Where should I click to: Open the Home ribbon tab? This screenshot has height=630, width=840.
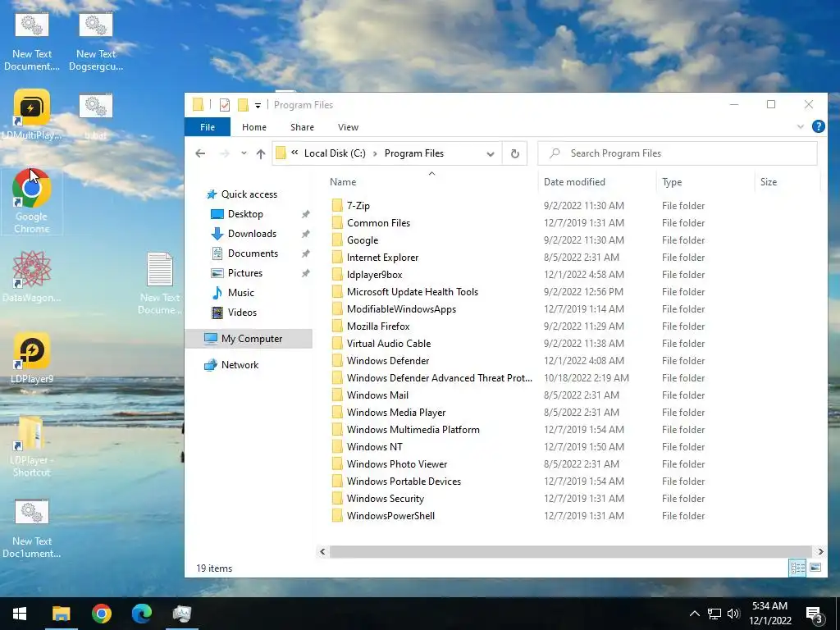(x=254, y=127)
